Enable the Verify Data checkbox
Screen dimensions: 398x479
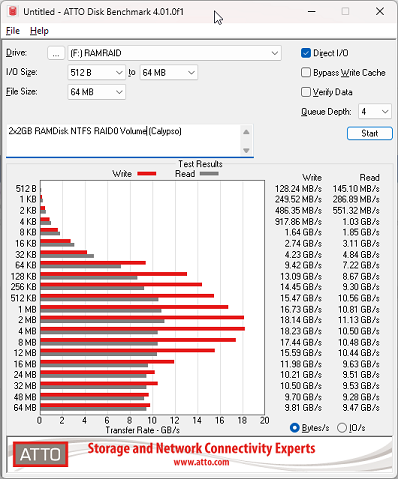tap(306, 92)
